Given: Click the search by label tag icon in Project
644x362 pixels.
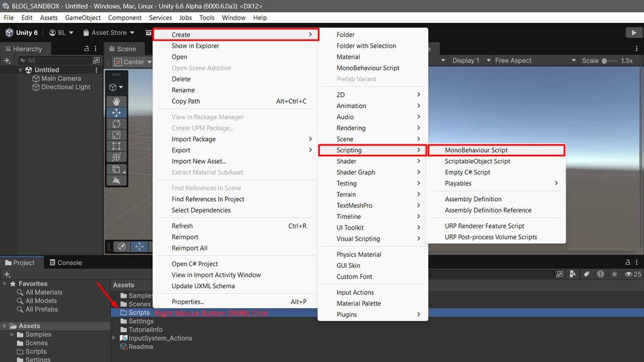Looking at the screenshot, I should coord(587,274).
